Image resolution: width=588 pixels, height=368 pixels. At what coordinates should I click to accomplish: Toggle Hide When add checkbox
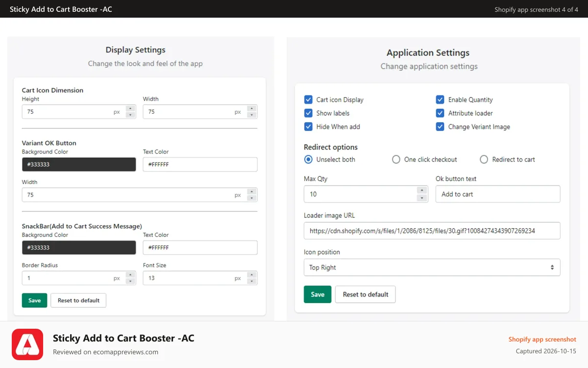click(308, 127)
